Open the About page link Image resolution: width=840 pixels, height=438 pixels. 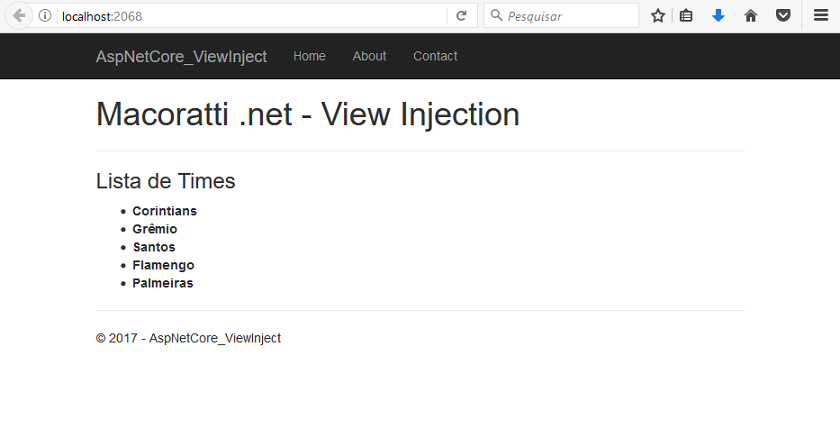click(x=369, y=56)
